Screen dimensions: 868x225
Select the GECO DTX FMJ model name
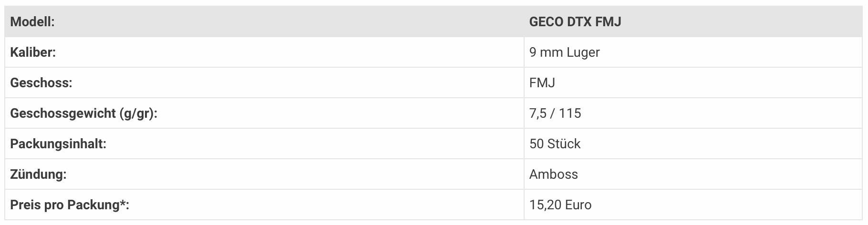tap(575, 22)
